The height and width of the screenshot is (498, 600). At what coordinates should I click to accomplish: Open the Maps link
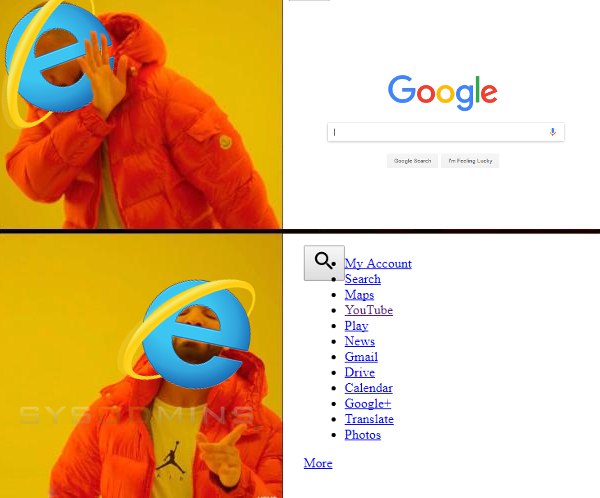pos(359,294)
